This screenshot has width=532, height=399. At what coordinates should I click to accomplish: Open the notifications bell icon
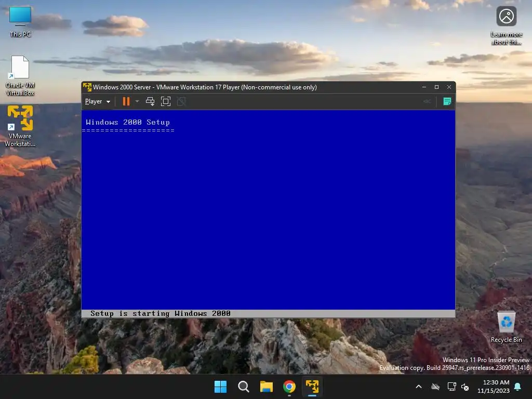[x=518, y=387]
